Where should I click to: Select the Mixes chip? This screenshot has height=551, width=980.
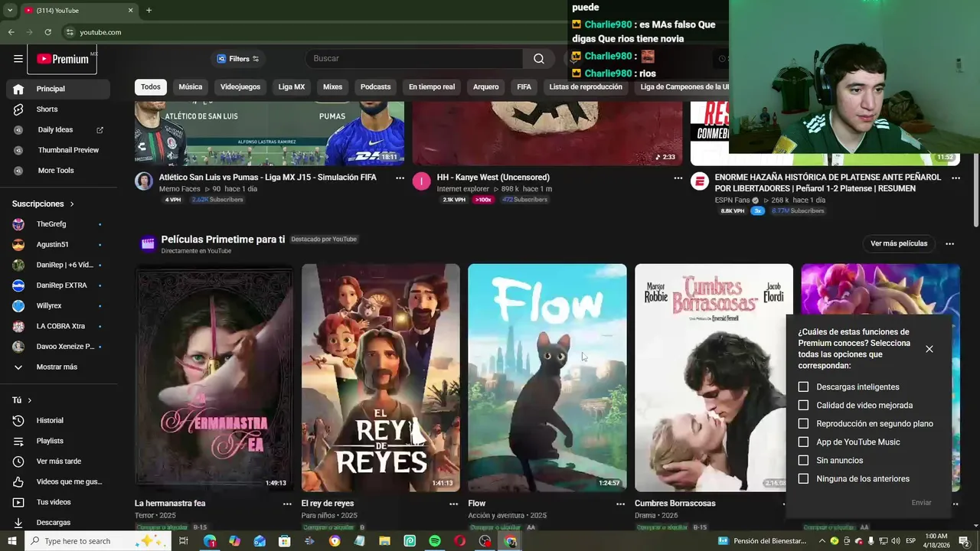pos(332,87)
